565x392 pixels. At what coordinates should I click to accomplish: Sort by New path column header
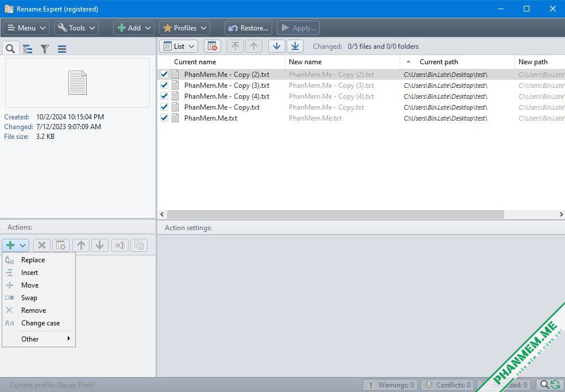(x=540, y=61)
